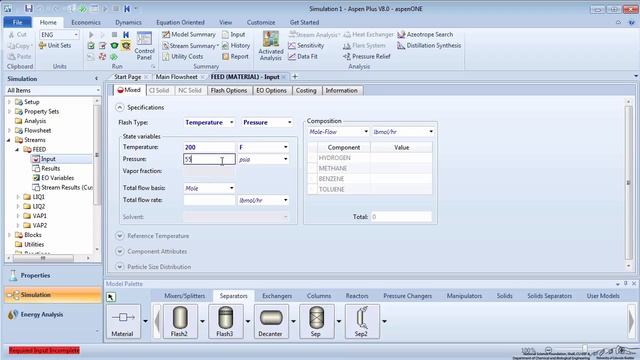The height and width of the screenshot is (360, 640).
Task: Click the palette selection arrow cursor icon
Action: pyautogui.click(x=111, y=297)
